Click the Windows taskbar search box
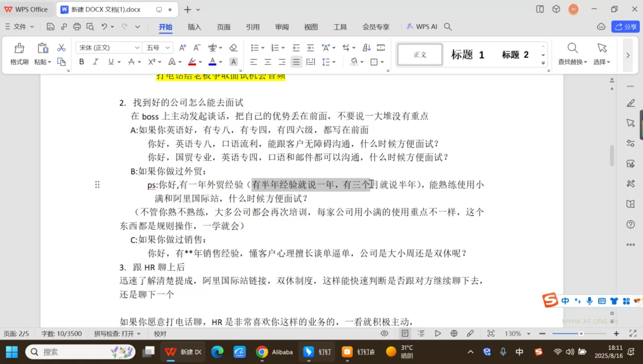 pos(80,352)
